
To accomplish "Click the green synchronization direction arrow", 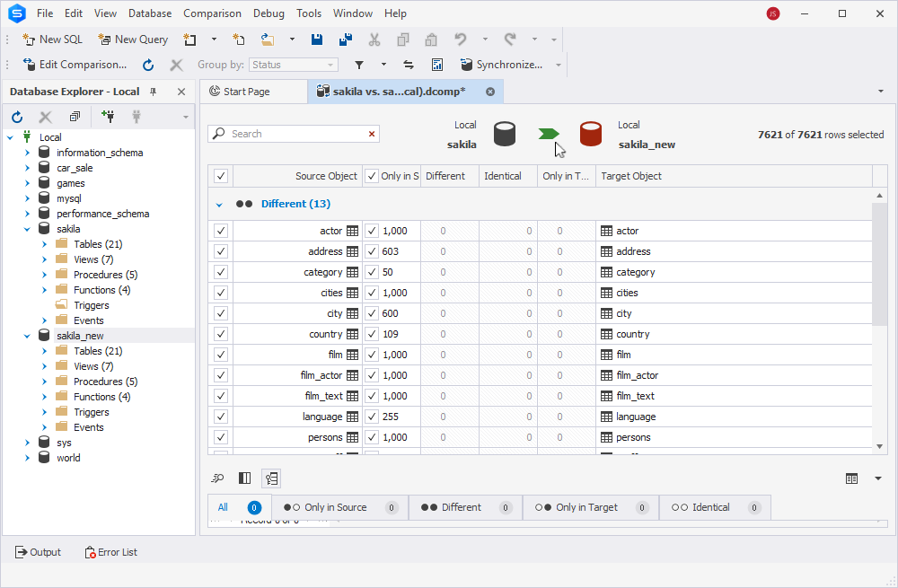I will click(548, 134).
